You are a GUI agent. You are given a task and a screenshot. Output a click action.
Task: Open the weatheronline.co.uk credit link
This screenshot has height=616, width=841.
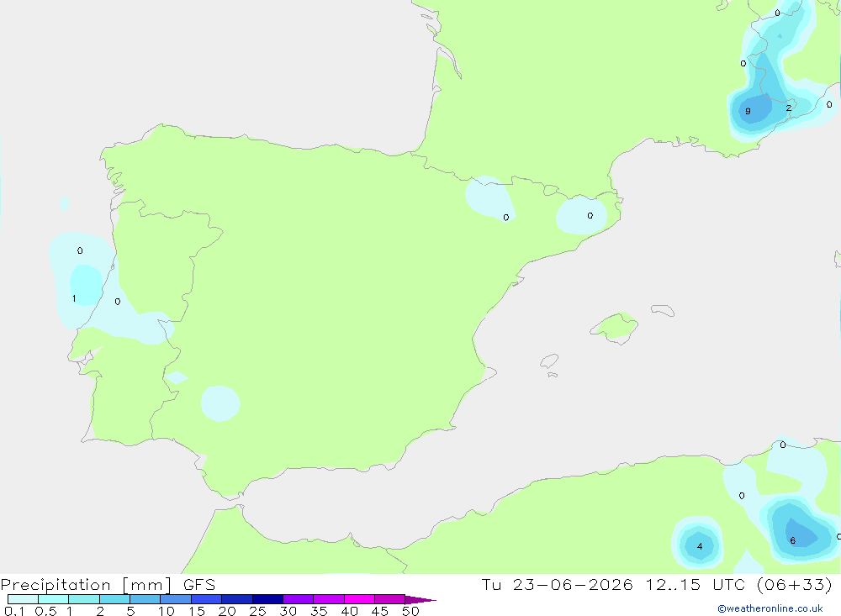(x=770, y=608)
